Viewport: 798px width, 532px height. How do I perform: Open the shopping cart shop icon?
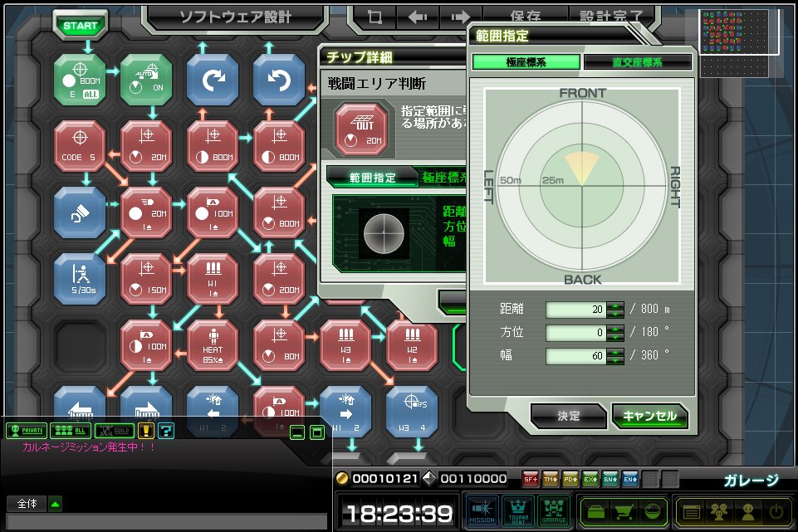click(624, 511)
